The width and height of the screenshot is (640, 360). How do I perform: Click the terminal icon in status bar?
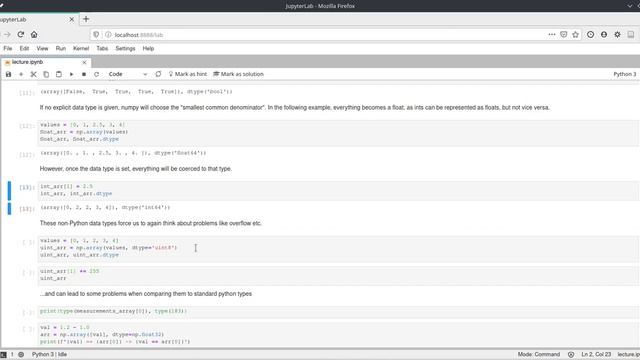pyautogui.click(x=3, y=355)
